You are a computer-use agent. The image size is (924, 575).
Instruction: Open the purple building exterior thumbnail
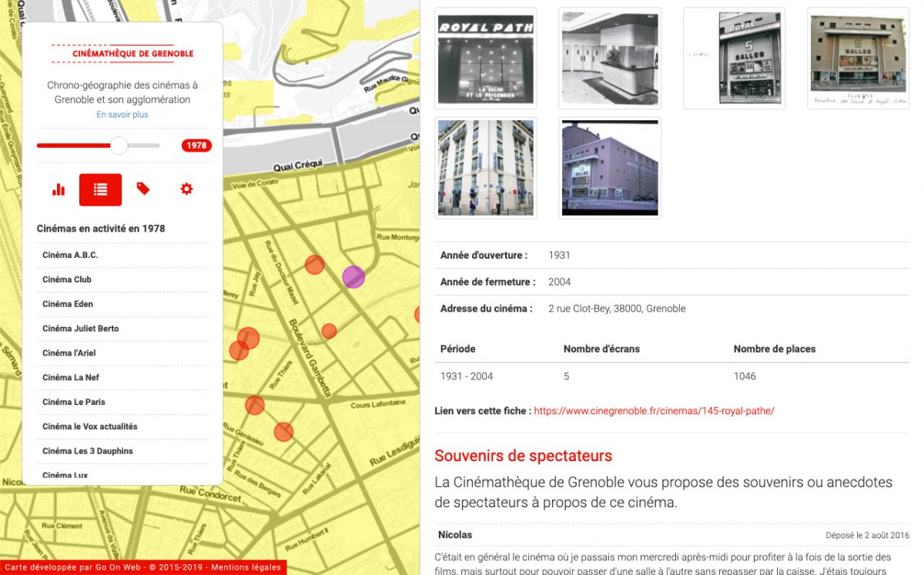pos(609,167)
